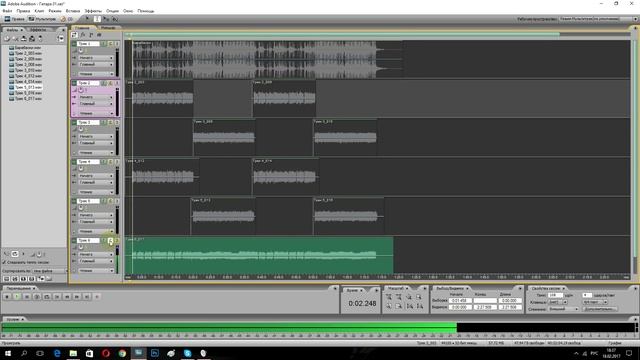Open Трек 1 output dropdown 'Главный'
Viewport: 640px width, 360px height.
pyautogui.click(x=96, y=64)
